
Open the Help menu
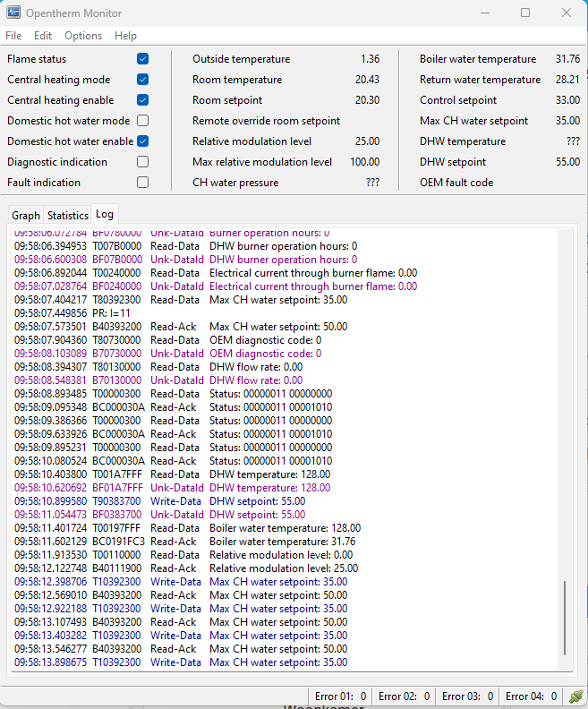point(125,36)
